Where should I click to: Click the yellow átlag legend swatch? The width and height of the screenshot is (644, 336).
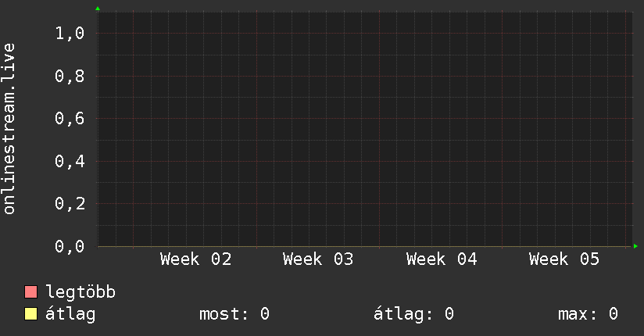pyautogui.click(x=31, y=315)
